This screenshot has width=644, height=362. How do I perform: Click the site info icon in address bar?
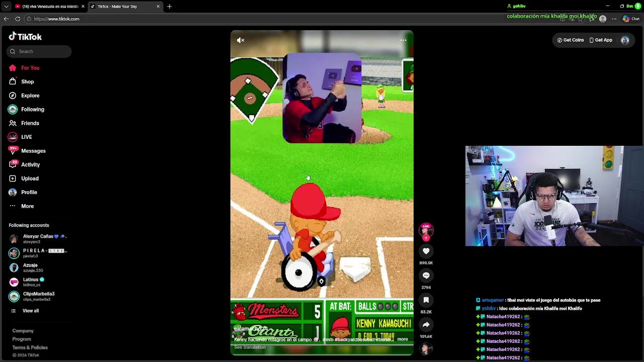coord(29,19)
